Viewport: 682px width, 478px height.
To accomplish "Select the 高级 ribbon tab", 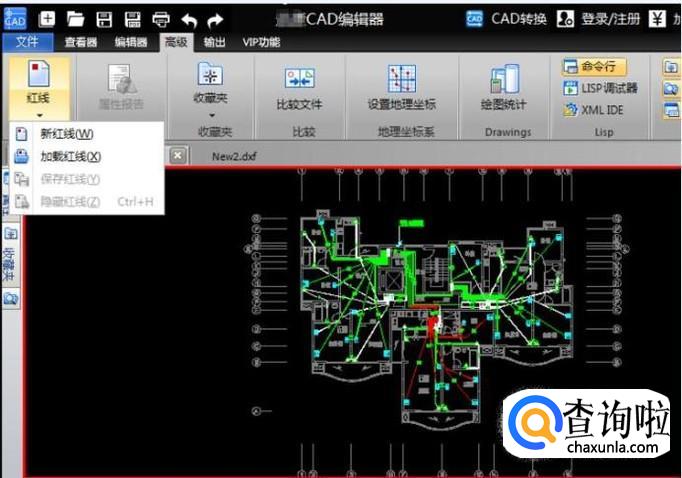I will (x=176, y=42).
